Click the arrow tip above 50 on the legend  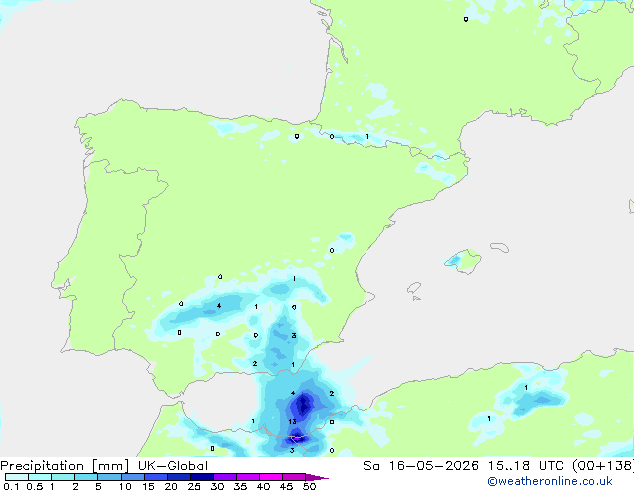(x=317, y=478)
